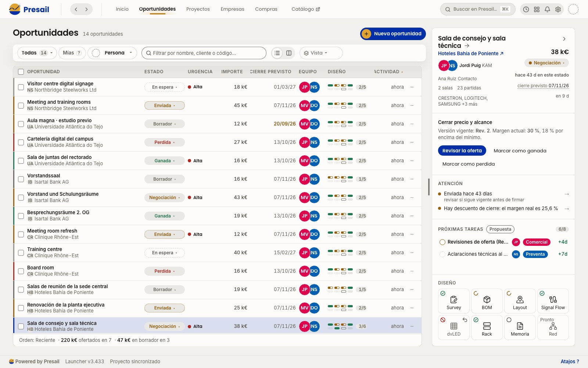Click Nueva oportunidad button
588x368 pixels.
[x=393, y=34]
